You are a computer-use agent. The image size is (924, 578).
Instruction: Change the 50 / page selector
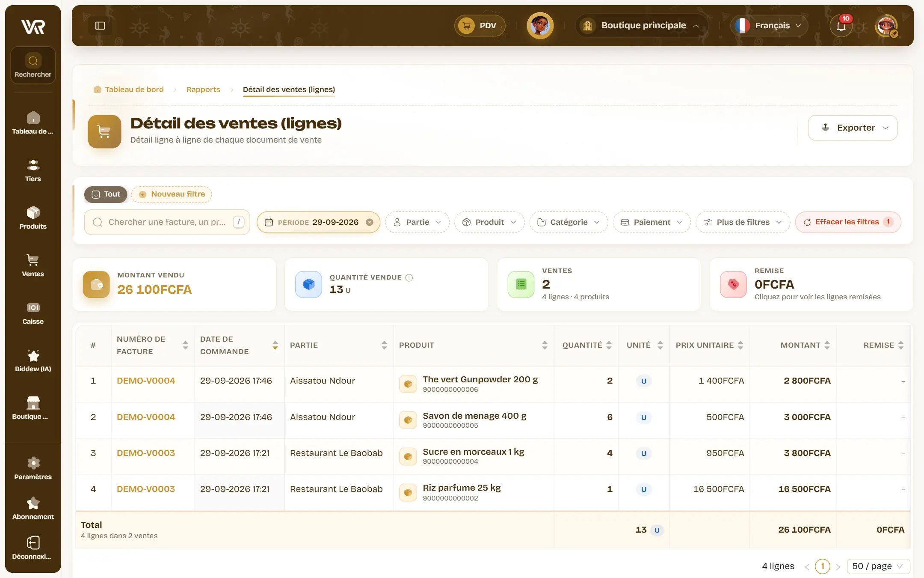tap(878, 566)
